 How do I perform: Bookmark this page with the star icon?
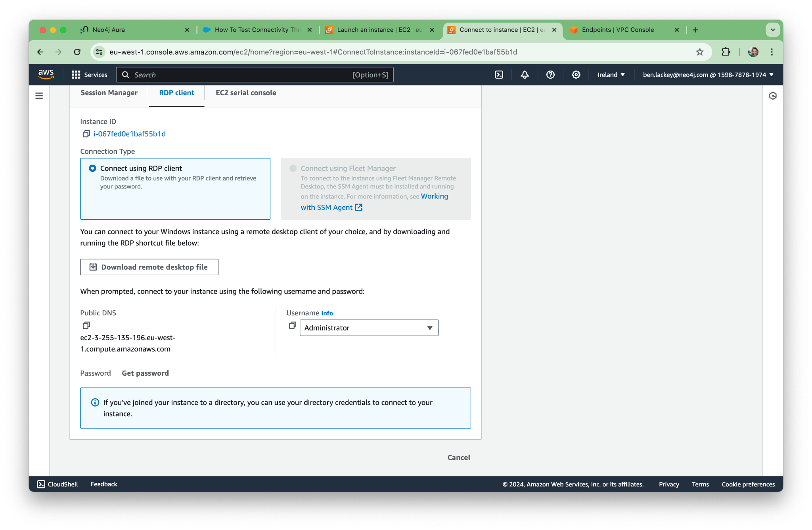tap(700, 52)
